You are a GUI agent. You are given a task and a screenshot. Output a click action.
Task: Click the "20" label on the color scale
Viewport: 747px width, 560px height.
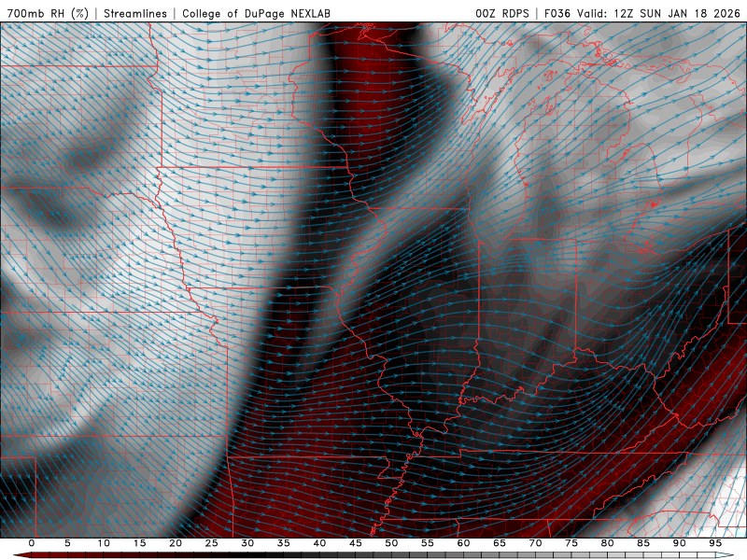pos(176,543)
